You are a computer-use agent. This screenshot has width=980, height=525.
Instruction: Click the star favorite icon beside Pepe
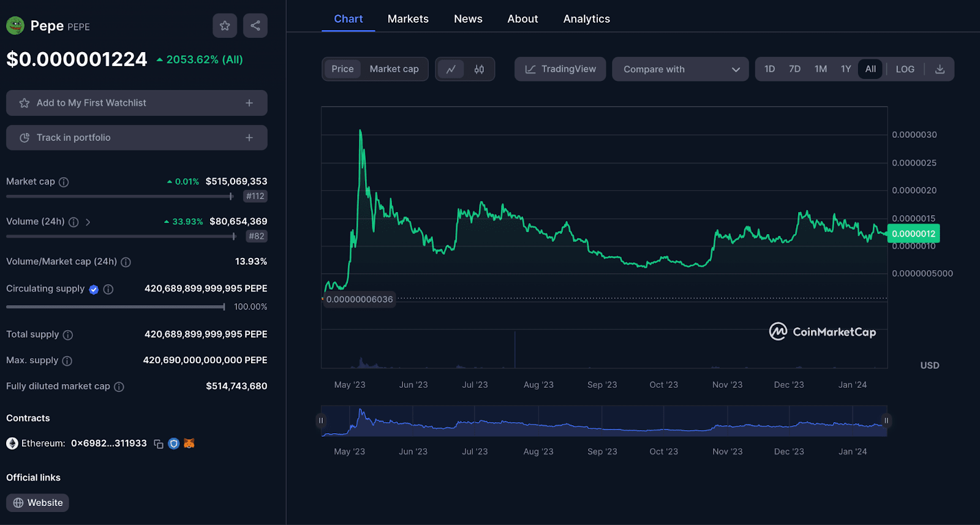225,26
